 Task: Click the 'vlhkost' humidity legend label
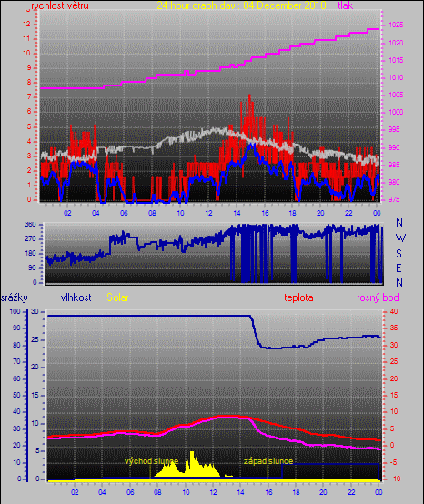[x=76, y=297]
